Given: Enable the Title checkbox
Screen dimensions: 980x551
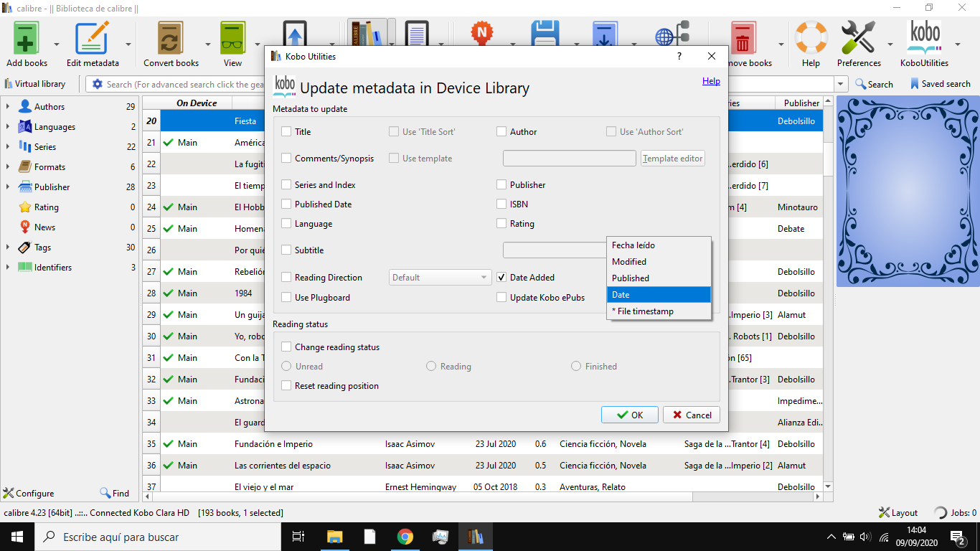Looking at the screenshot, I should (286, 132).
